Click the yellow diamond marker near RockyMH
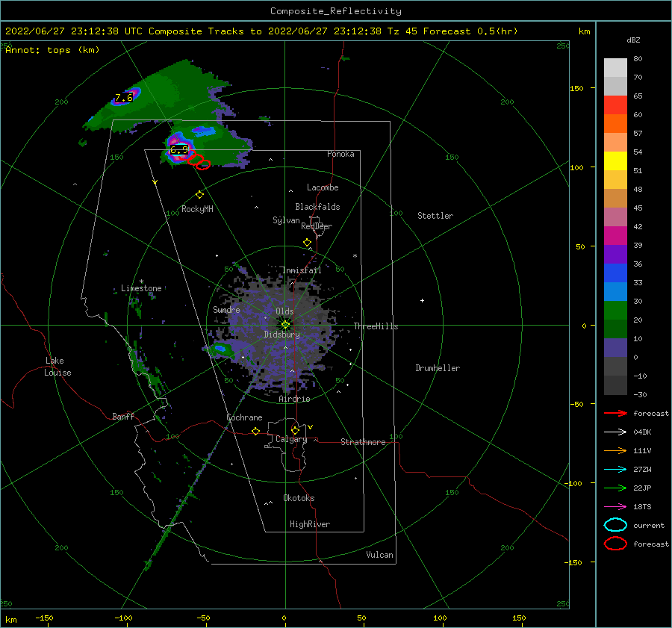Image resolution: width=672 pixels, height=628 pixels. pos(199,195)
